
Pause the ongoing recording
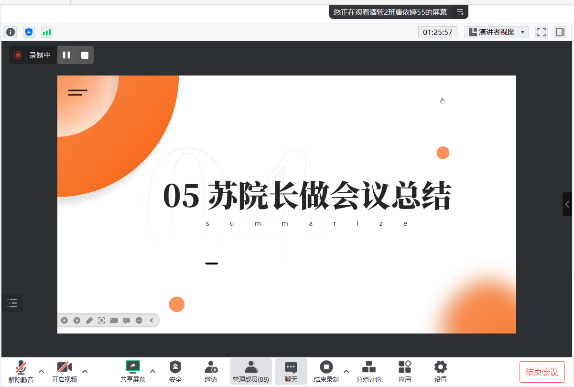point(66,55)
